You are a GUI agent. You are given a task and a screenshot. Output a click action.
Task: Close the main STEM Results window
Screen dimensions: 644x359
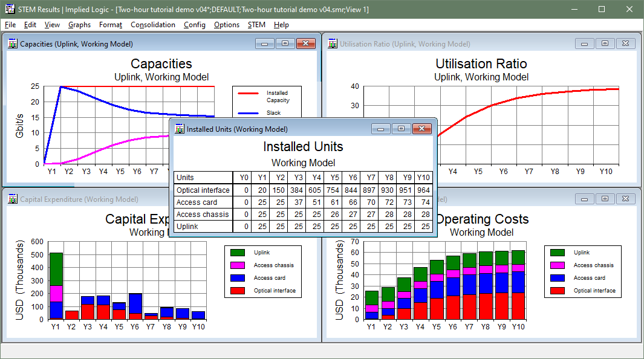pos(629,9)
